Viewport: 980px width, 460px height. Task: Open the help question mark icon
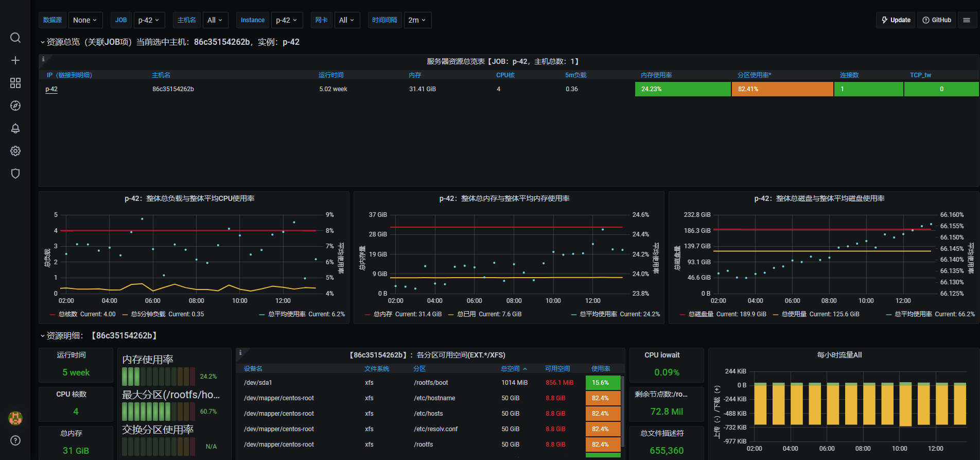pos(15,440)
